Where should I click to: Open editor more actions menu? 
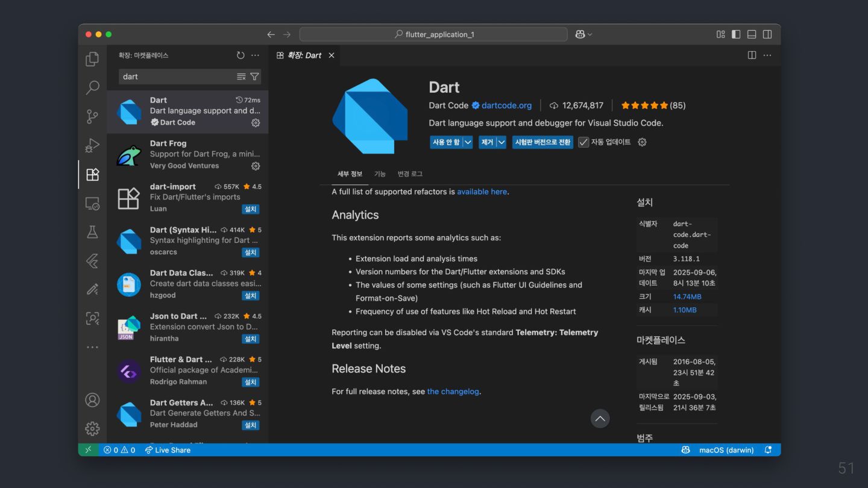(767, 55)
